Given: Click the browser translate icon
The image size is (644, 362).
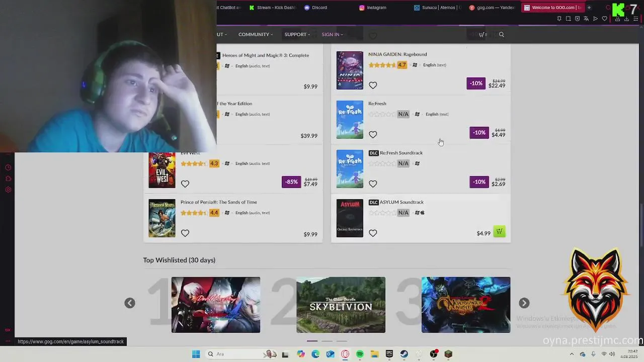Looking at the screenshot, I should [x=586, y=19].
